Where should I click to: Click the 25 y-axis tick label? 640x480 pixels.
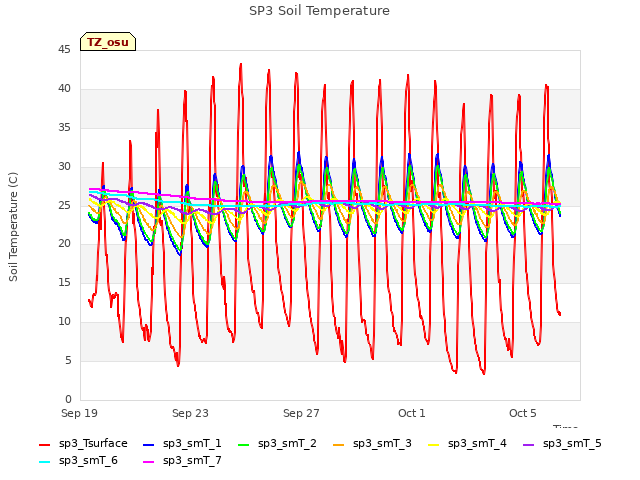[64, 205]
